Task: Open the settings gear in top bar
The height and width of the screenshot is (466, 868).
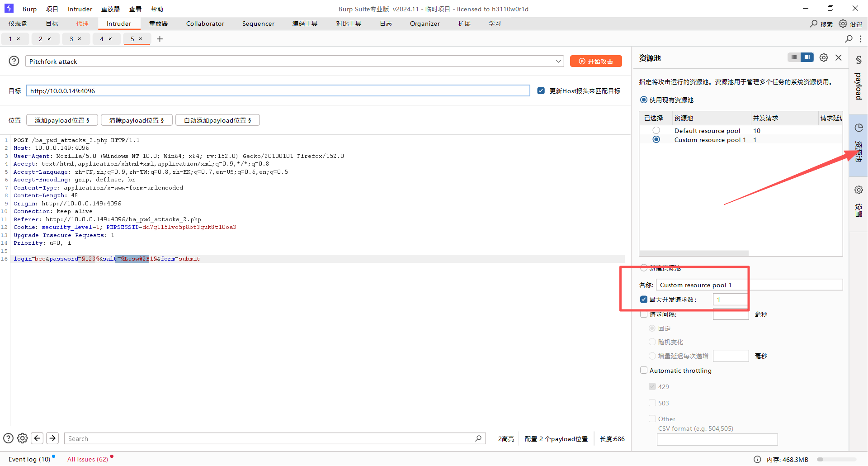Action: pyautogui.click(x=843, y=24)
